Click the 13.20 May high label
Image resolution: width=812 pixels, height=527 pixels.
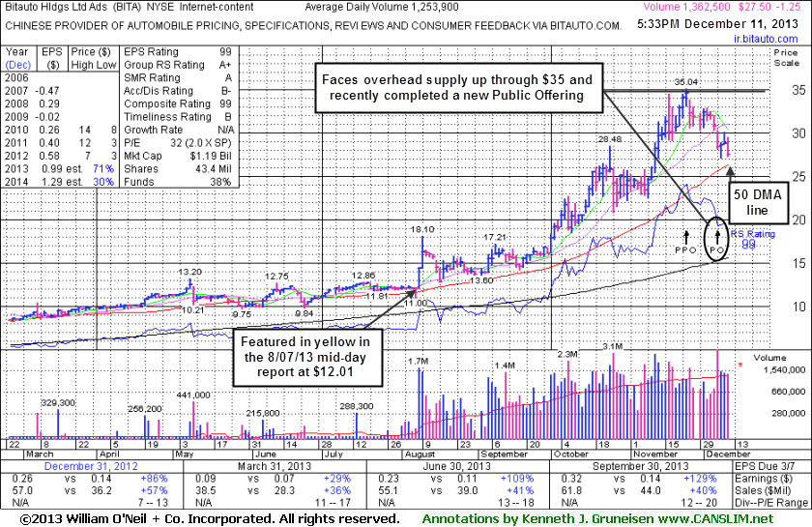(x=190, y=272)
